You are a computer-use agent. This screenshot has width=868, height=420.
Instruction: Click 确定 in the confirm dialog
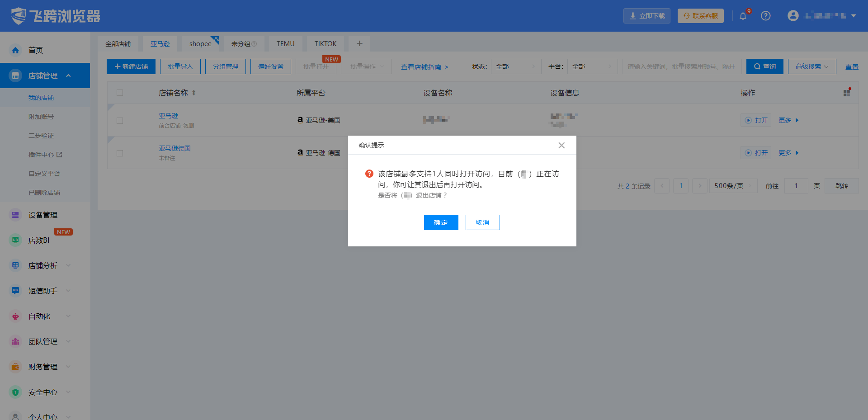(x=441, y=222)
